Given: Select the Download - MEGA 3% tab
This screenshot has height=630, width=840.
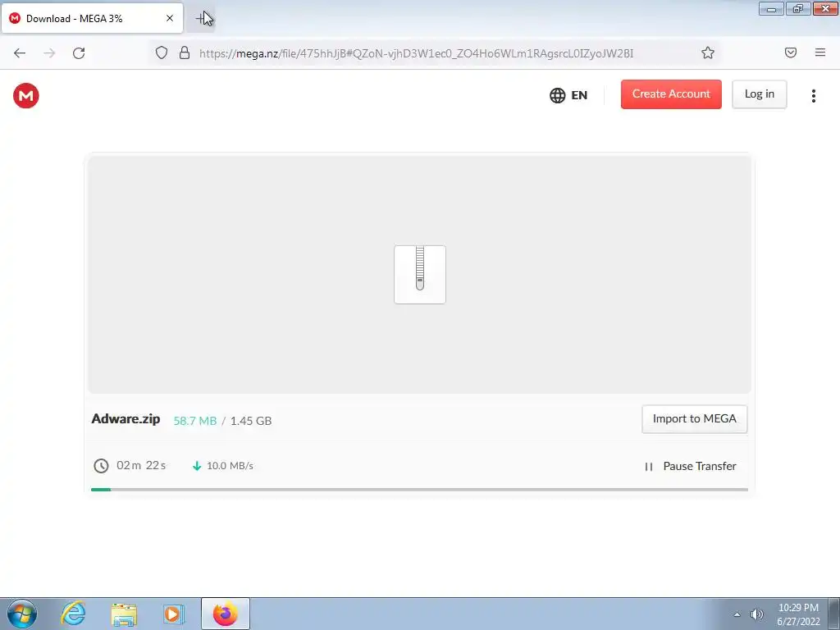Looking at the screenshot, I should coord(92,18).
